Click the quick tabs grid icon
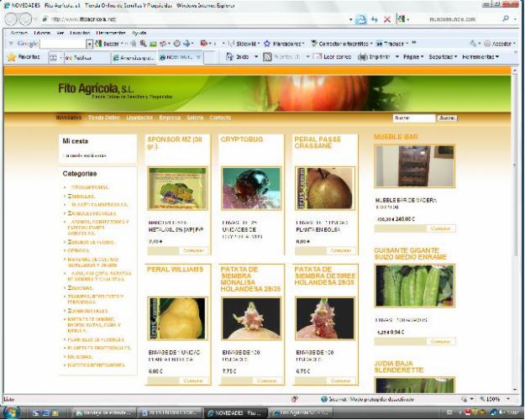 (x=53, y=58)
